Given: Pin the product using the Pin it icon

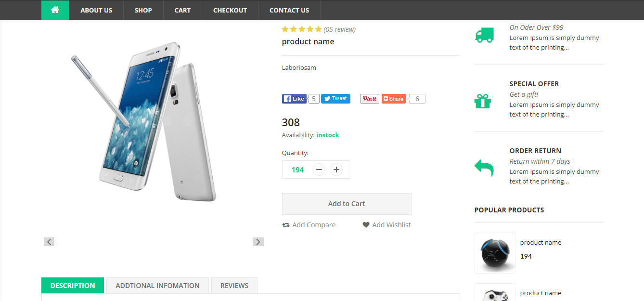Looking at the screenshot, I should (369, 98).
